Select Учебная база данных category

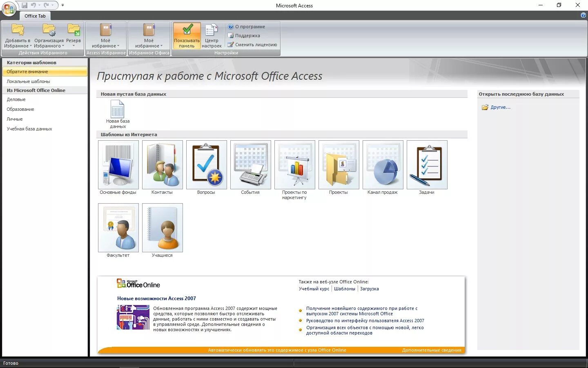coord(45,129)
